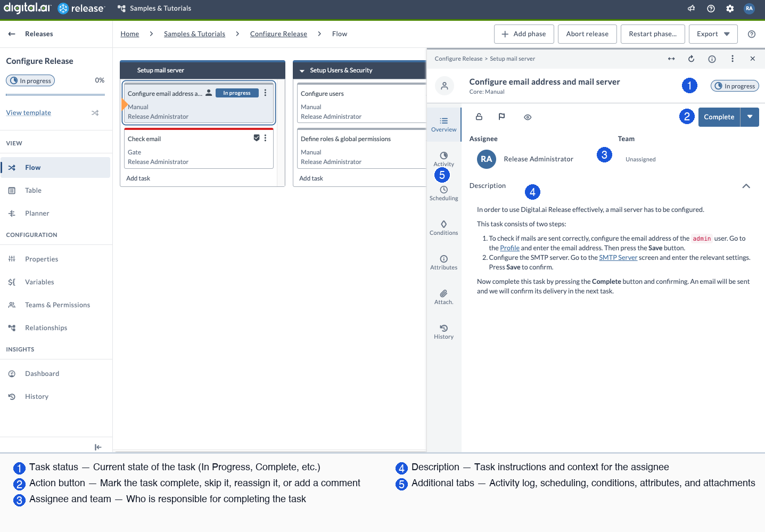Follow Samples & Tutorials breadcrumb link
765x532 pixels.
194,34
